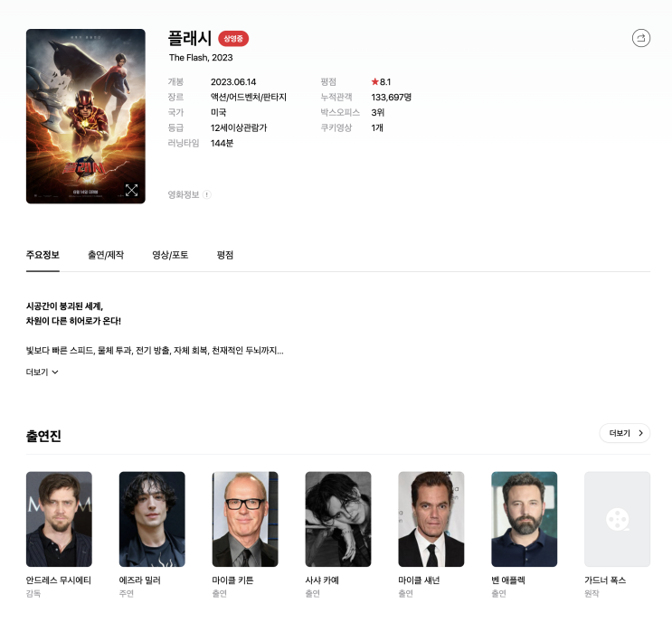The width and height of the screenshot is (672, 622).
Task: Click the film reel placeholder for 가드너 폭스
Action: [617, 519]
